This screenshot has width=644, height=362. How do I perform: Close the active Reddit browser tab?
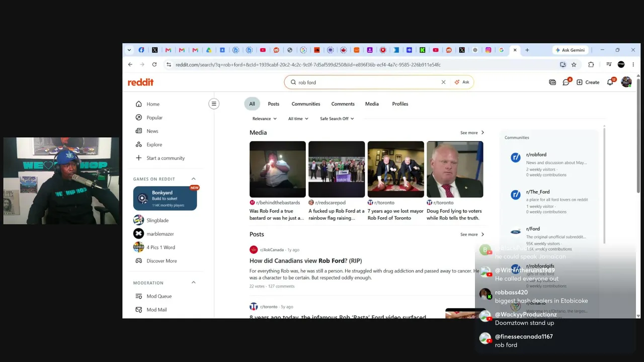pos(515,50)
